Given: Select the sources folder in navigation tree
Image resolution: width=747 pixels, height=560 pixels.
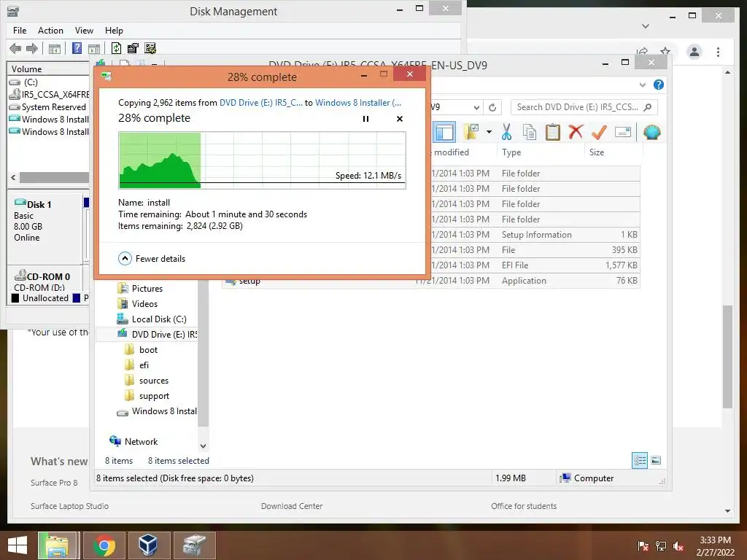Looking at the screenshot, I should click(153, 381).
